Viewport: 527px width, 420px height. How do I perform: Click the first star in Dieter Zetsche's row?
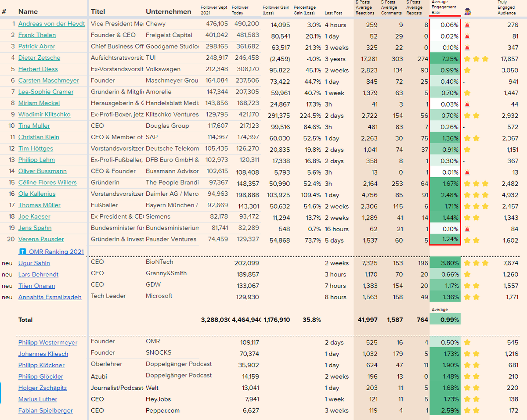[x=467, y=59]
